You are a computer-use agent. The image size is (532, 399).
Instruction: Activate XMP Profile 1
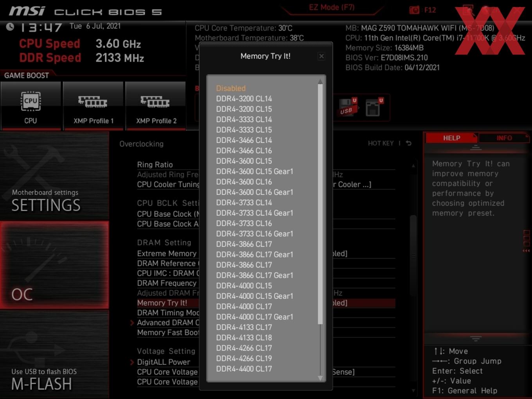pyautogui.click(x=93, y=106)
